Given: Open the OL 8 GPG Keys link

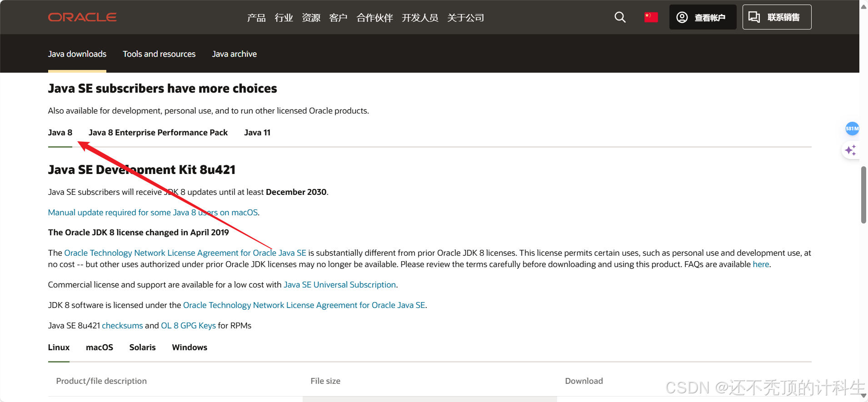Looking at the screenshot, I should pos(188,326).
